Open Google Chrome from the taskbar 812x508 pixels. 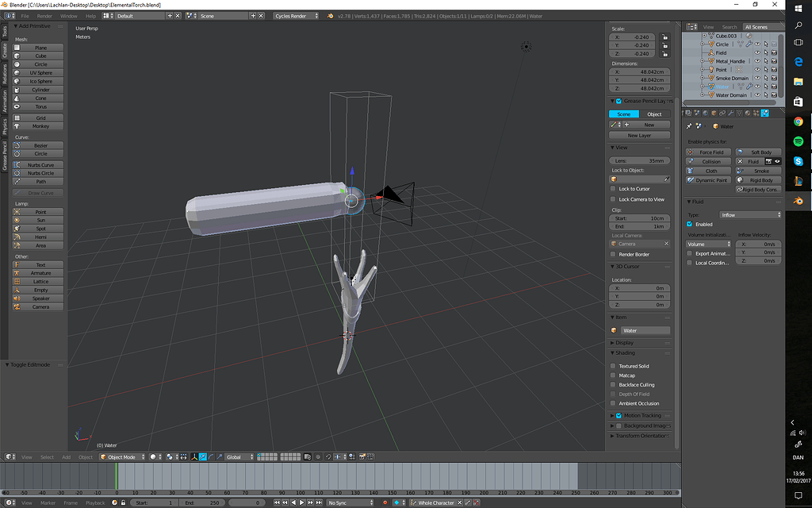point(798,121)
